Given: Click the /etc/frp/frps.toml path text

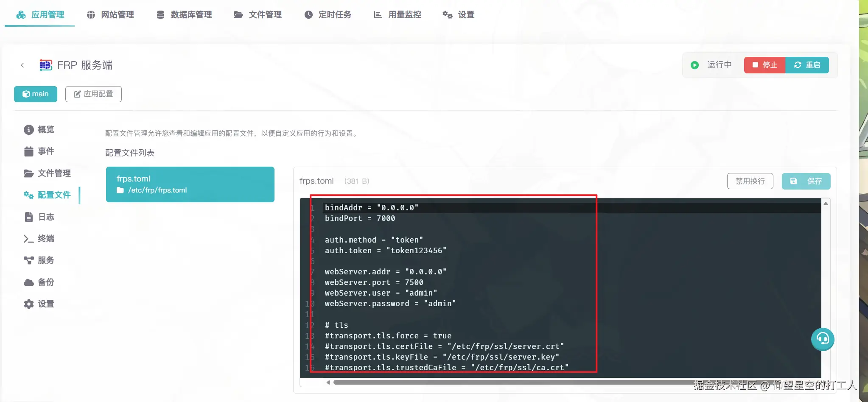Looking at the screenshot, I should (x=157, y=190).
